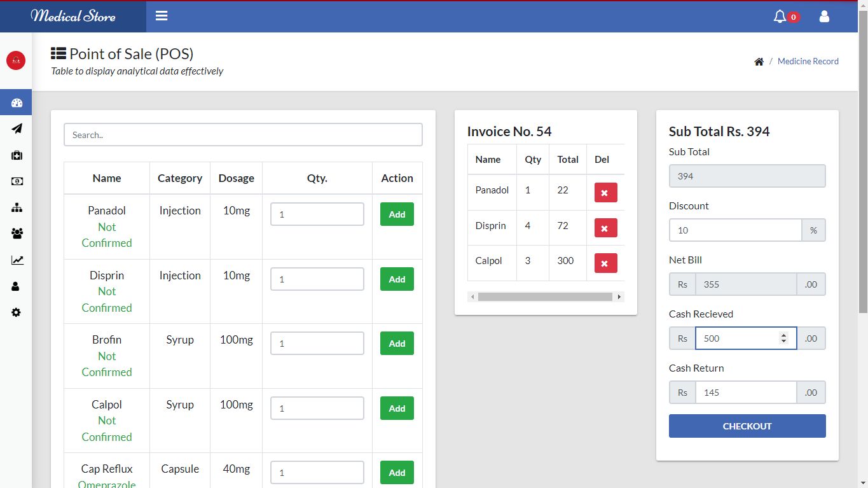Click Disprin total 72 in invoice
The height and width of the screenshot is (488, 868).
[x=563, y=226]
